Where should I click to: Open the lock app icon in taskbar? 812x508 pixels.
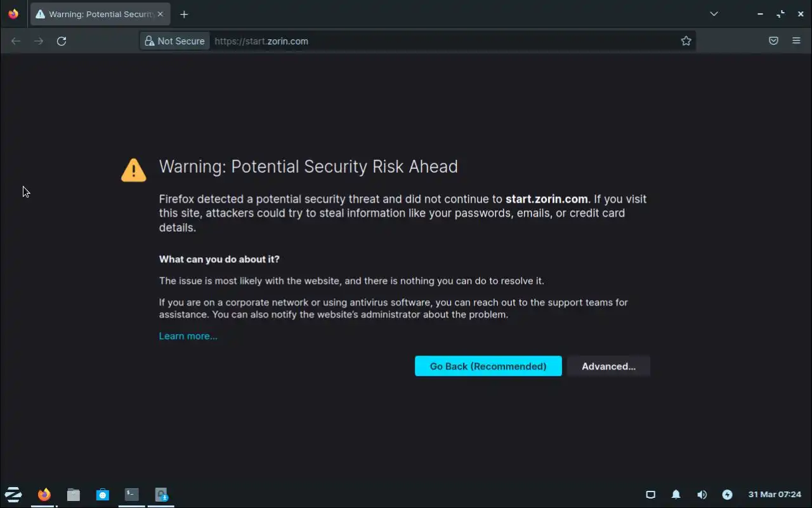[x=161, y=494]
